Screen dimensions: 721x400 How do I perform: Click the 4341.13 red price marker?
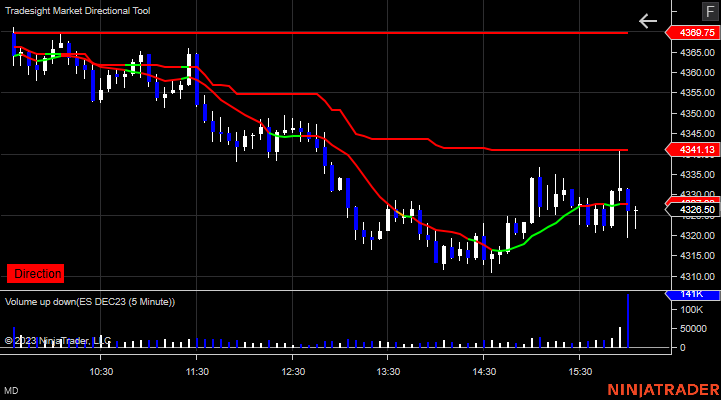coord(693,149)
